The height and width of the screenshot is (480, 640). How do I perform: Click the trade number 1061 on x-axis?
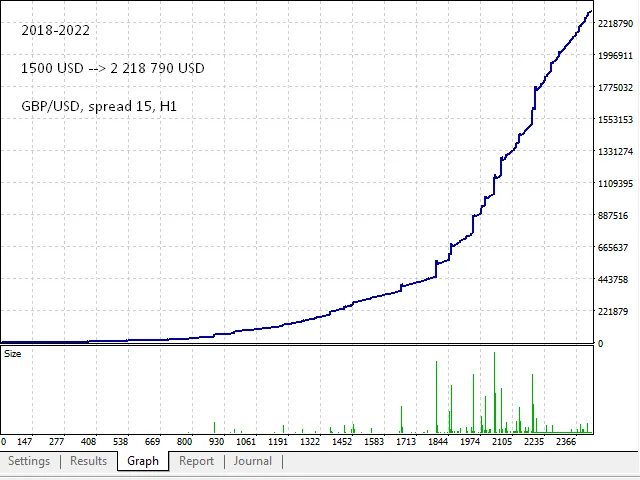(x=246, y=442)
